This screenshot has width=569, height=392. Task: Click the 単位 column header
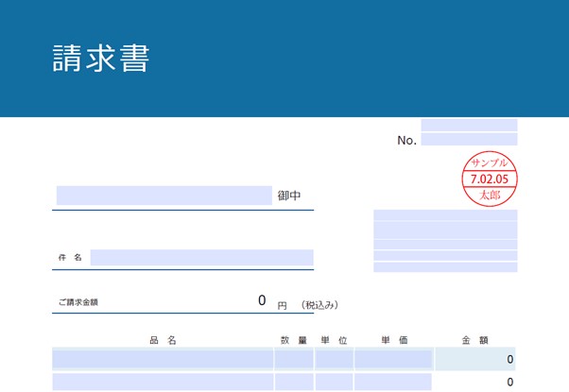point(334,340)
